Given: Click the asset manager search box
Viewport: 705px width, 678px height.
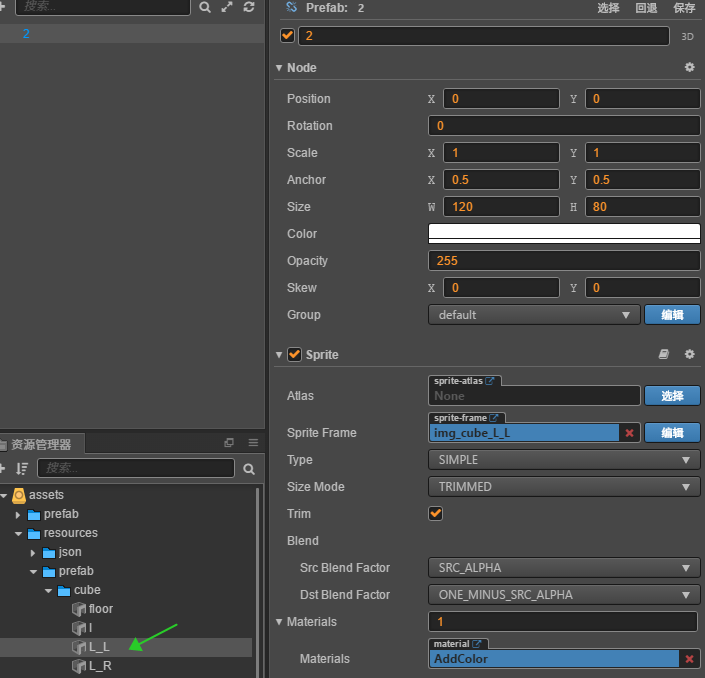Looking at the screenshot, I should pyautogui.click(x=136, y=468).
